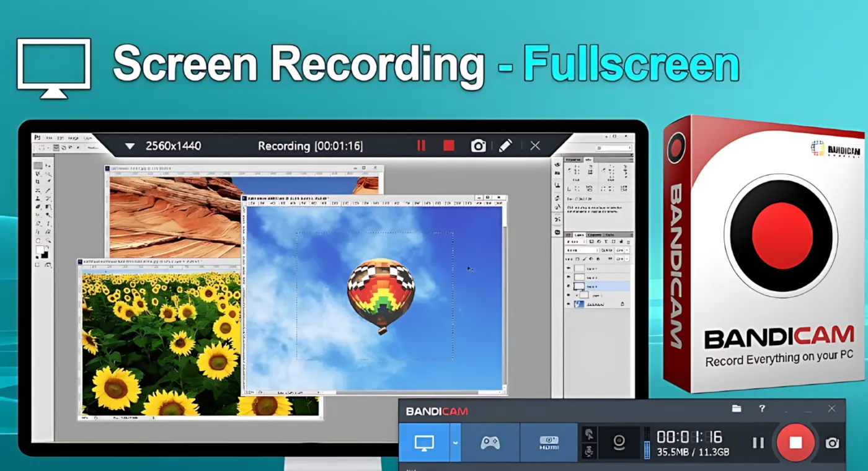Switch to the Paths tab in Photoshop

tap(609, 235)
